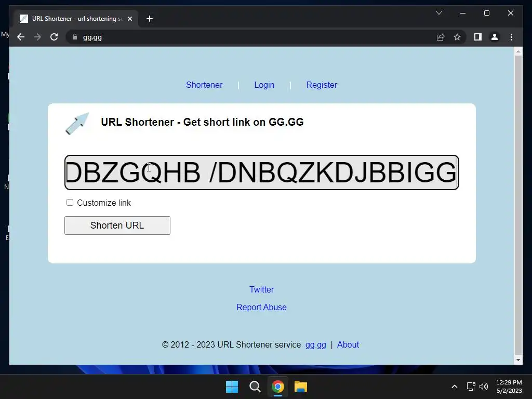The height and width of the screenshot is (399, 532).
Task: Open Chrome profile menu
Action: click(495, 37)
